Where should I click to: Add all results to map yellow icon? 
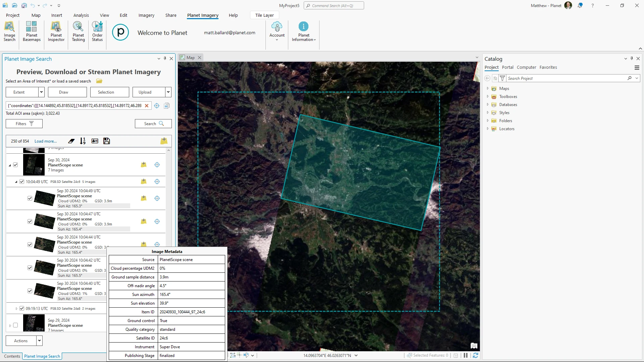point(164,141)
